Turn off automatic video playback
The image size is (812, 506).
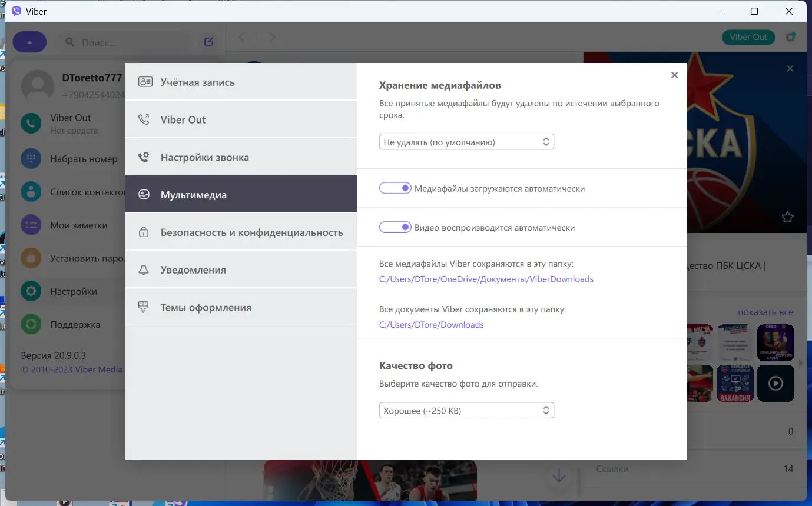pos(395,227)
